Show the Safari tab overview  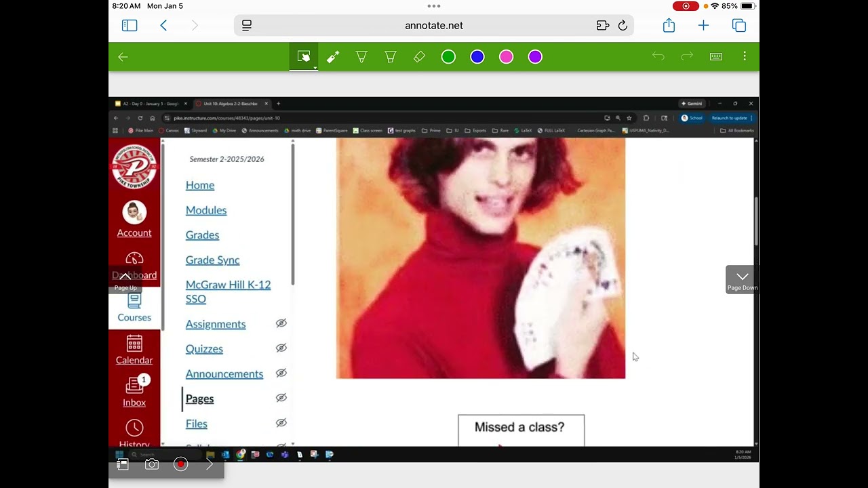coord(739,26)
